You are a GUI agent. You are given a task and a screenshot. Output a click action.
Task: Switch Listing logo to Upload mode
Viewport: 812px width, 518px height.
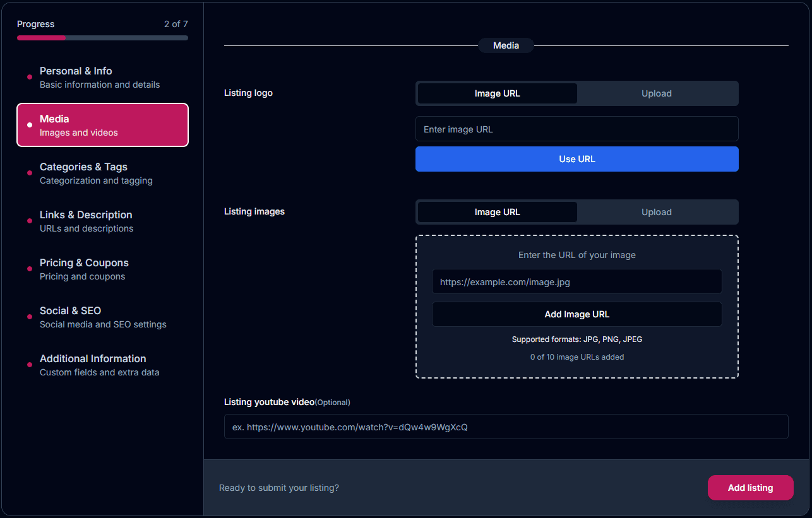[657, 93]
